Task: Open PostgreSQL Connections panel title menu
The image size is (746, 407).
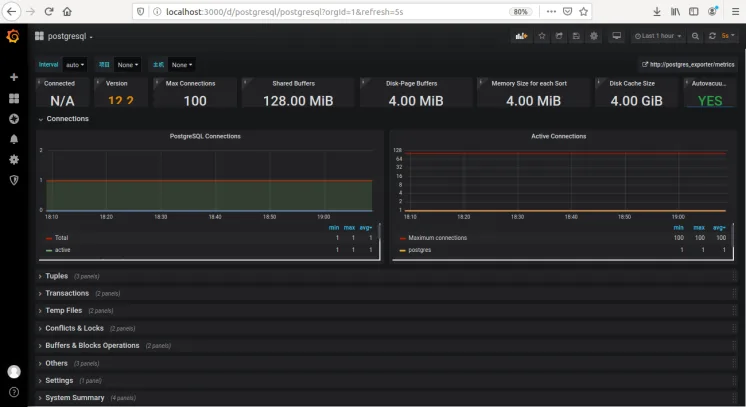Action: [x=205, y=136]
